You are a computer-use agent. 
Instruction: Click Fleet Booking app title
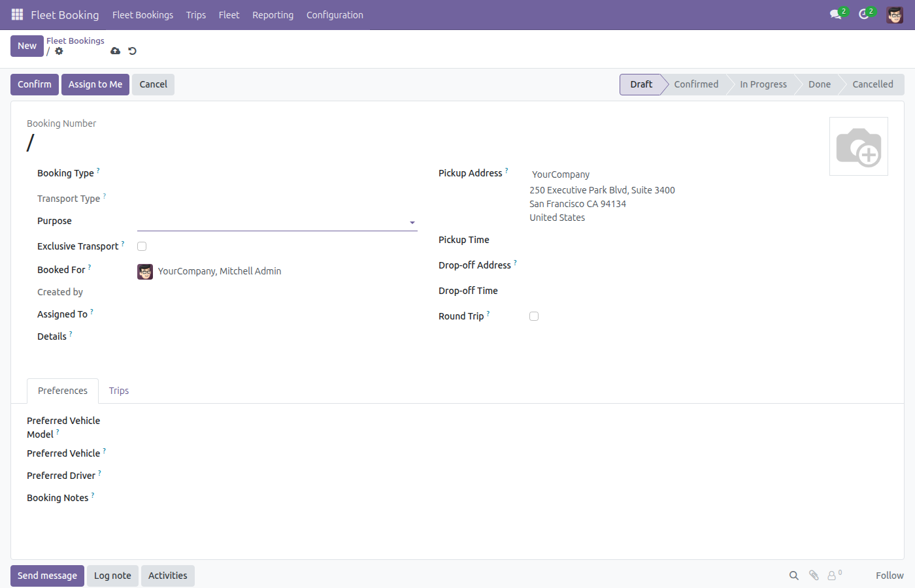(65, 15)
